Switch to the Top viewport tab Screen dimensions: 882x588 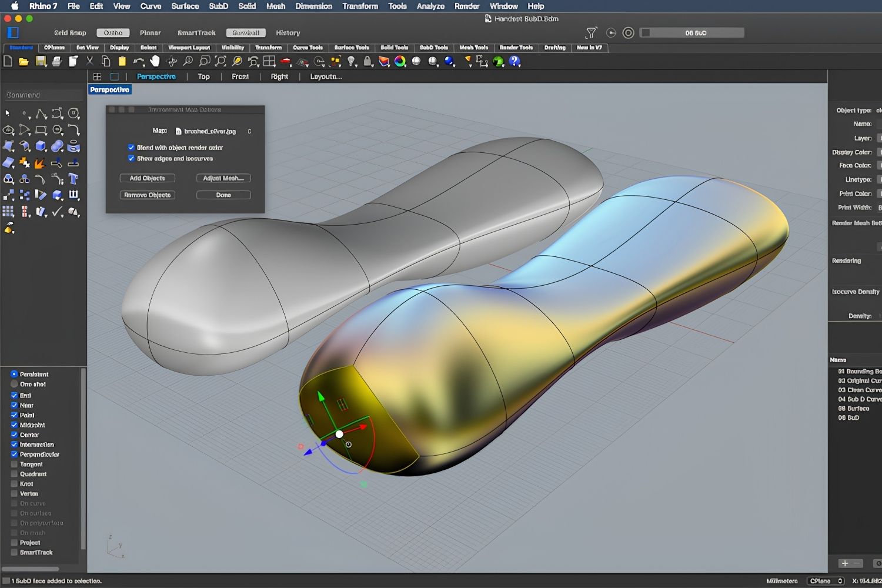tap(203, 76)
